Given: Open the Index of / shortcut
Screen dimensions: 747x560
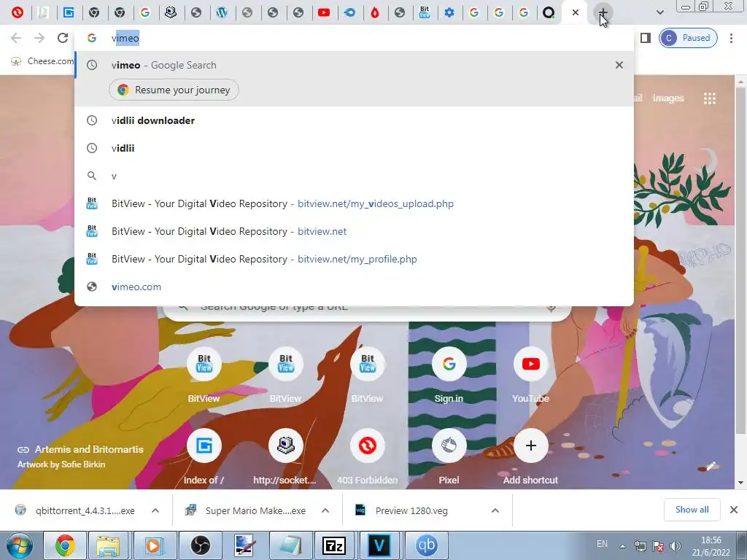Looking at the screenshot, I should click(204, 457).
